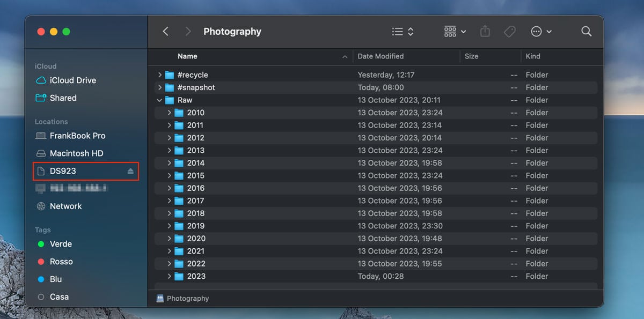Select the red Rosso tag

61,262
